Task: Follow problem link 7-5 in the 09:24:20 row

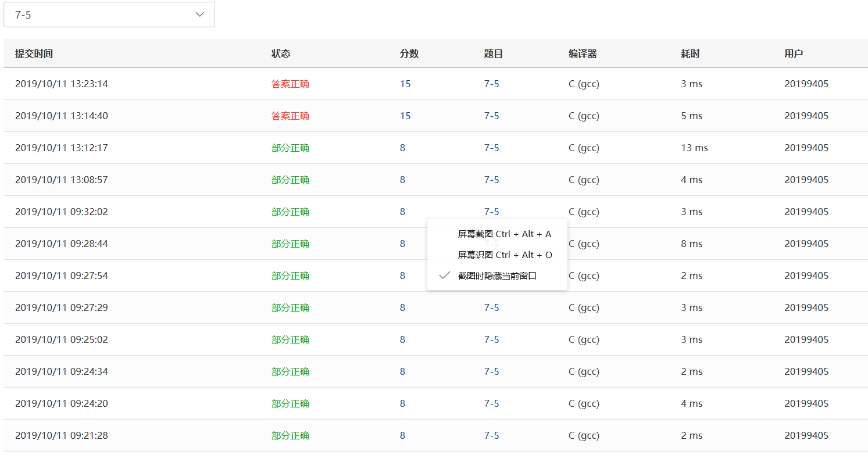Action: (x=491, y=403)
